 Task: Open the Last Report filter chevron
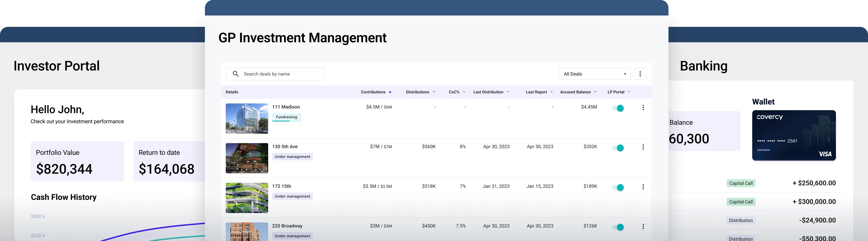pos(551,92)
